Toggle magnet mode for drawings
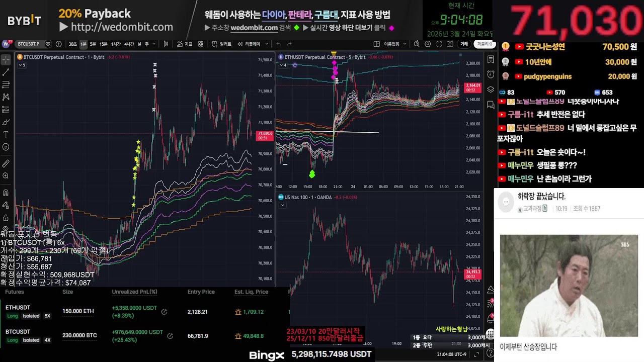Viewport: 644px width, 362px height. point(6,193)
